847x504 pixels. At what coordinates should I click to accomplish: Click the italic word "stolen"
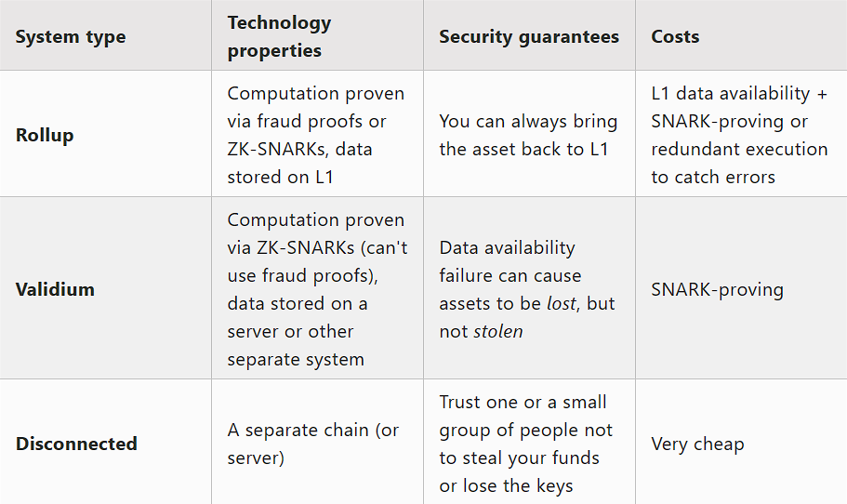(x=497, y=332)
